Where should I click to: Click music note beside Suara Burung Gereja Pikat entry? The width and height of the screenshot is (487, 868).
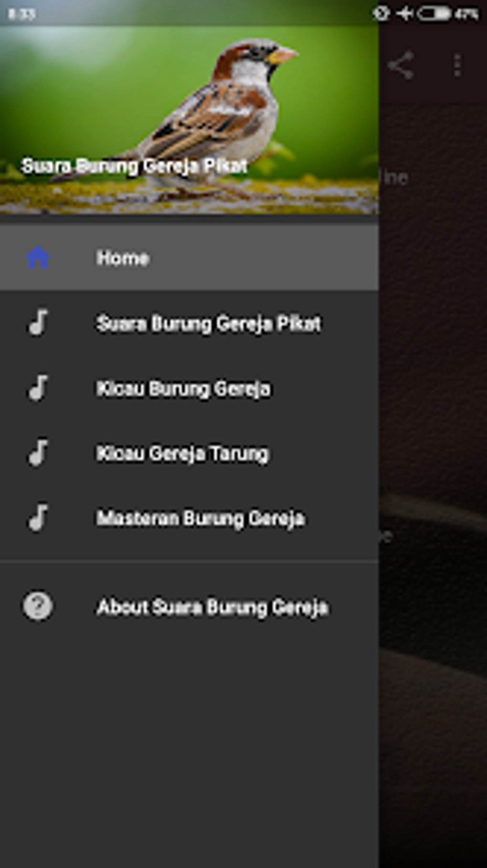38,323
